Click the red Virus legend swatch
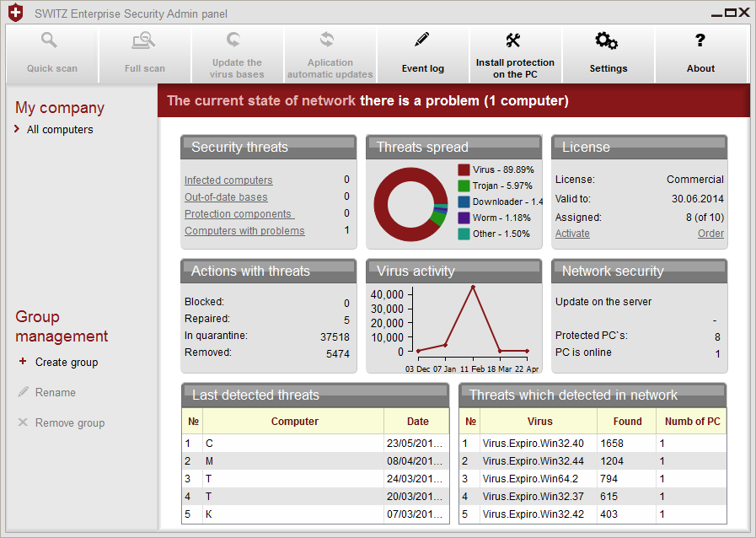 [464, 170]
